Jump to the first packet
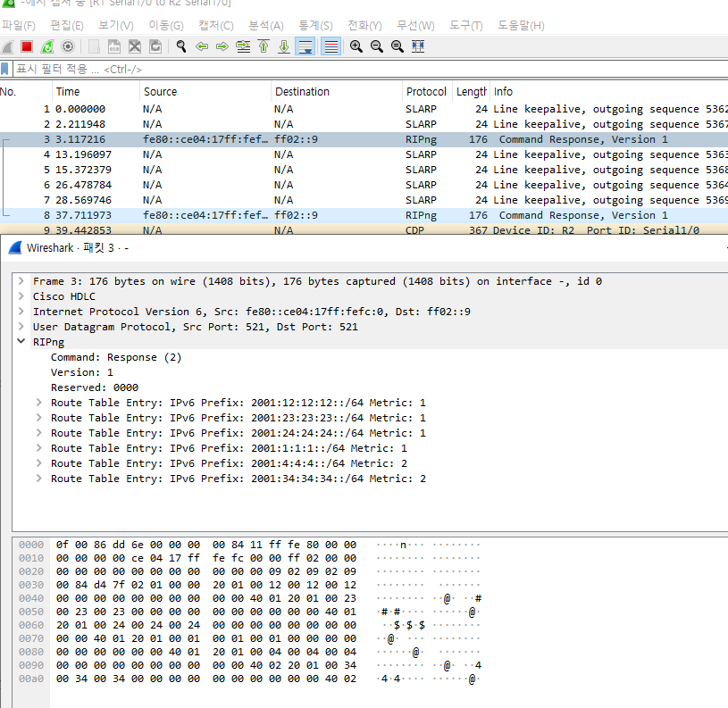The height and width of the screenshot is (708, 728). 264,46
